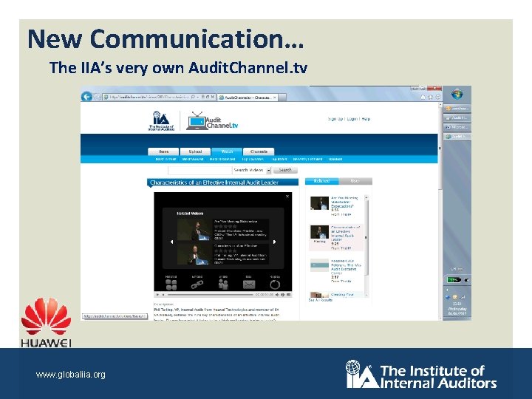
Task: Open the 'Characteristics of an Effective' sidebar video link
Action: click(345, 233)
